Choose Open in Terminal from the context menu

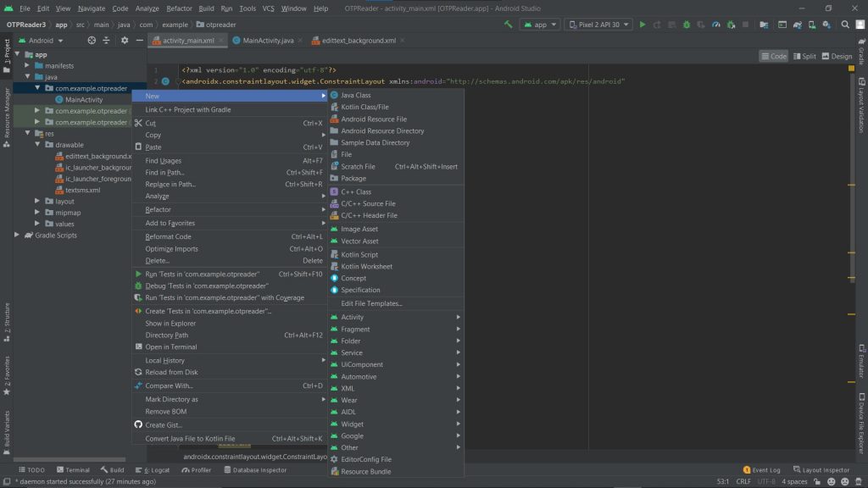(x=229, y=347)
